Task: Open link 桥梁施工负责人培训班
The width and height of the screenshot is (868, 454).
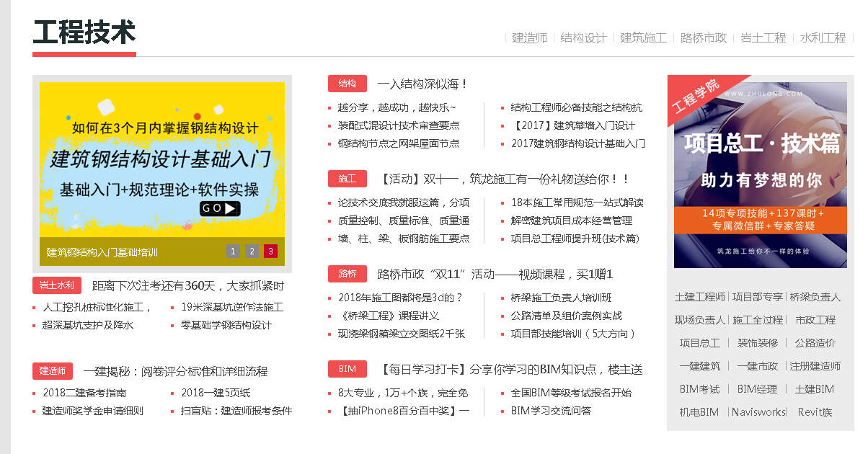Action: tap(562, 298)
